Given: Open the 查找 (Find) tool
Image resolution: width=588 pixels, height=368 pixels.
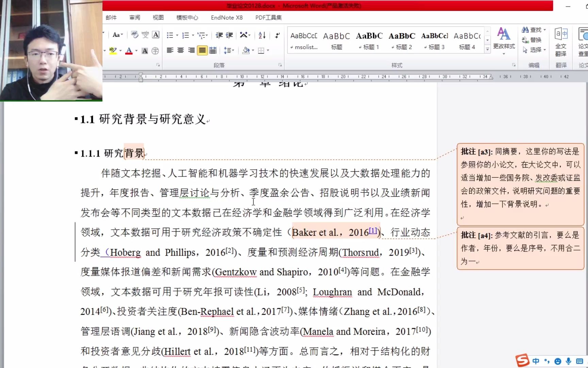Looking at the screenshot, I should coord(533,30).
